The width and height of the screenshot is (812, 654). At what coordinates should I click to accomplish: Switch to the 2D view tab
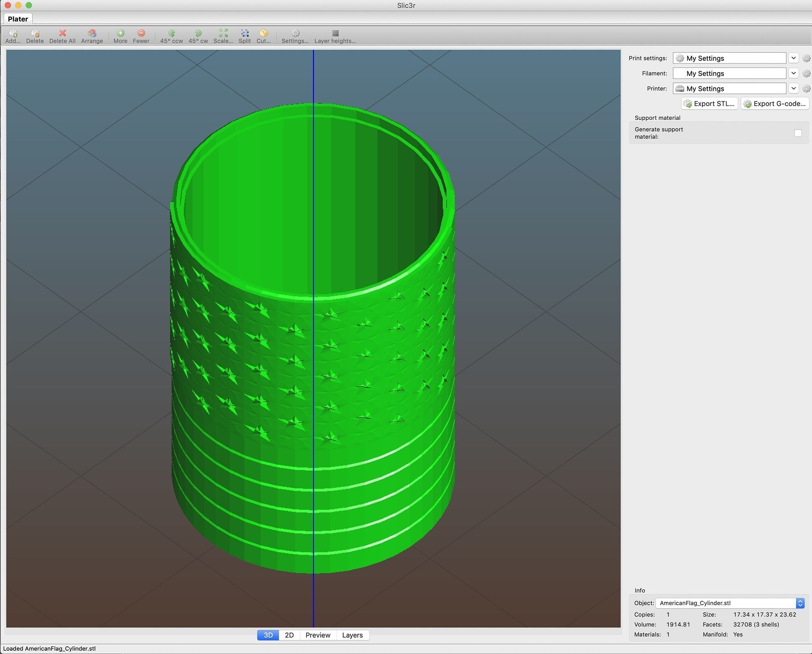click(x=289, y=635)
